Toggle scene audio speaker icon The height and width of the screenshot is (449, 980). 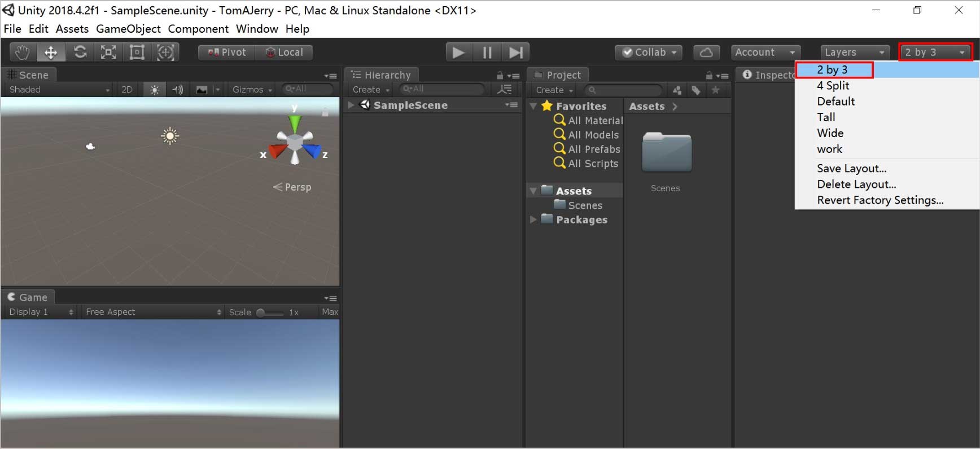178,90
